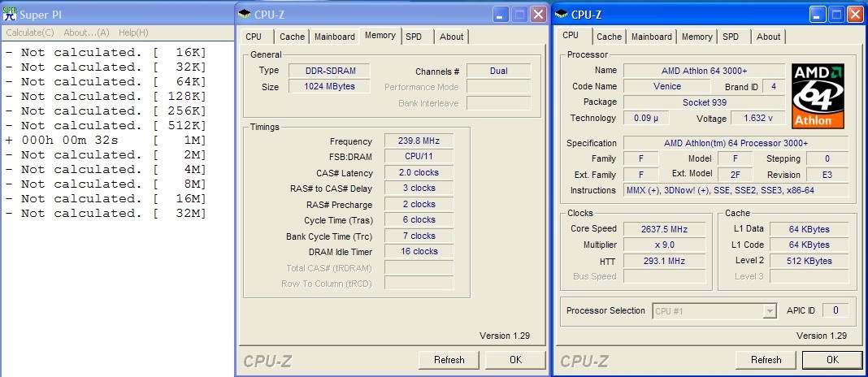Click the Specification field
This screenshot has height=377, width=868.
point(736,143)
